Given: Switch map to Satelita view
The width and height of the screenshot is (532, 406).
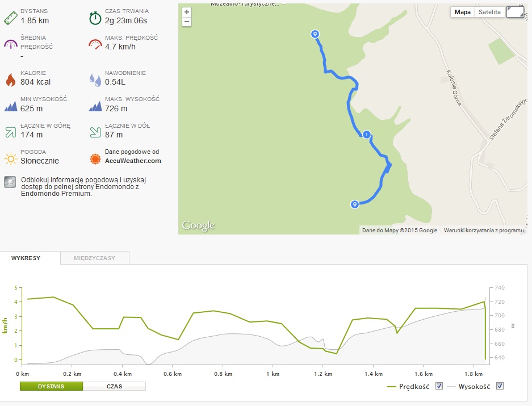Looking at the screenshot, I should (489, 11).
